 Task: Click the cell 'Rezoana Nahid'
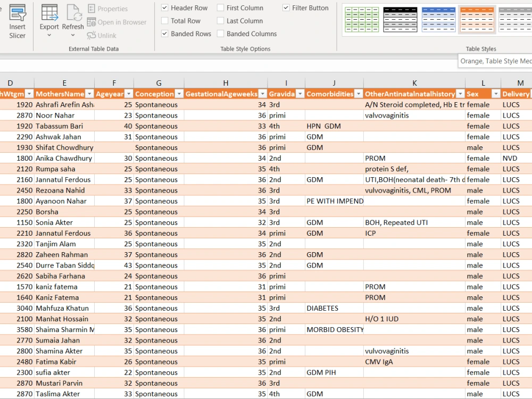tap(64, 190)
